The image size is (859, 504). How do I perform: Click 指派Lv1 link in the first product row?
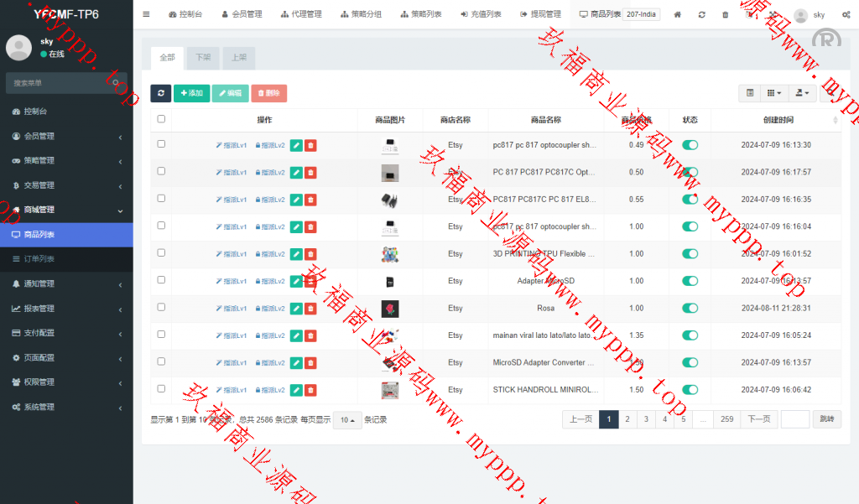232,145
